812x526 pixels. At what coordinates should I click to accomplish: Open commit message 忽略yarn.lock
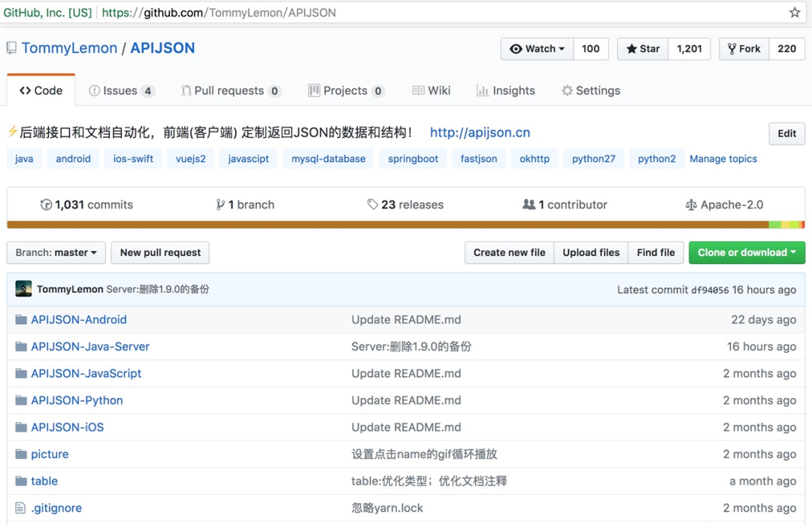pyautogui.click(x=387, y=508)
